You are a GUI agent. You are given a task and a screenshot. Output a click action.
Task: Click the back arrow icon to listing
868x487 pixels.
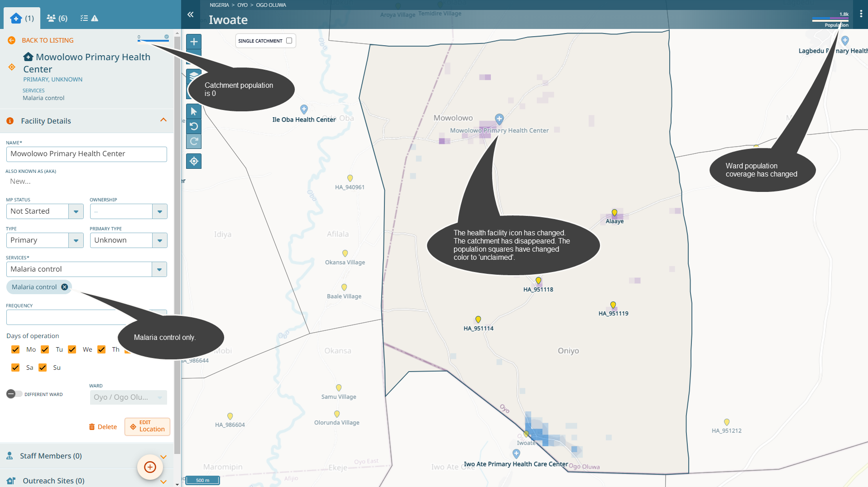click(12, 40)
